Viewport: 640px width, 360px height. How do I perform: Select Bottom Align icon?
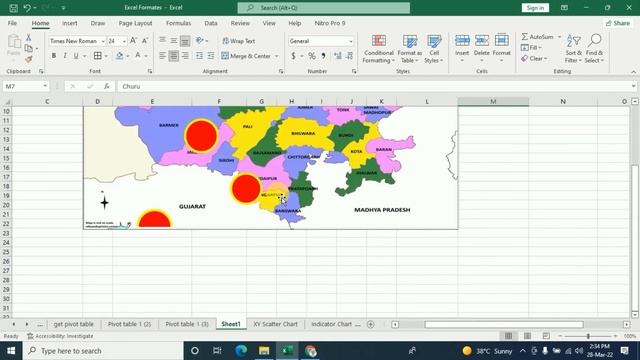tap(185, 40)
